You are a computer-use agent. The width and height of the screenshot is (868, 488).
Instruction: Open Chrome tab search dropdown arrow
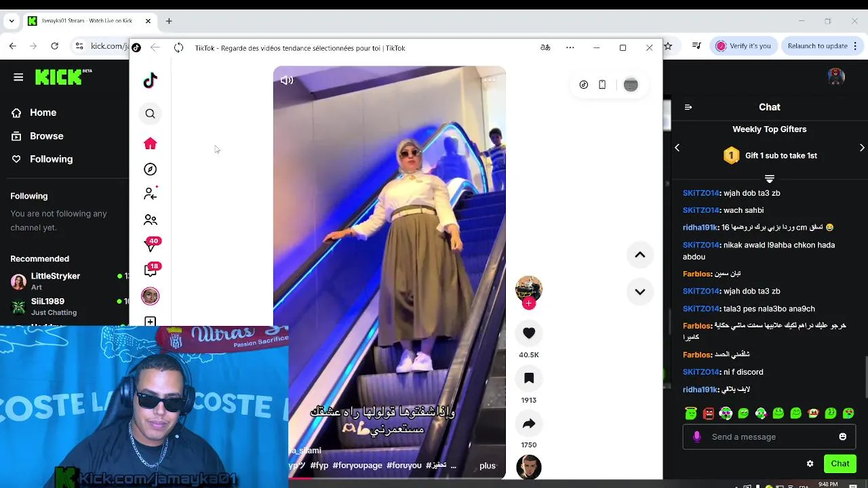coord(12,21)
